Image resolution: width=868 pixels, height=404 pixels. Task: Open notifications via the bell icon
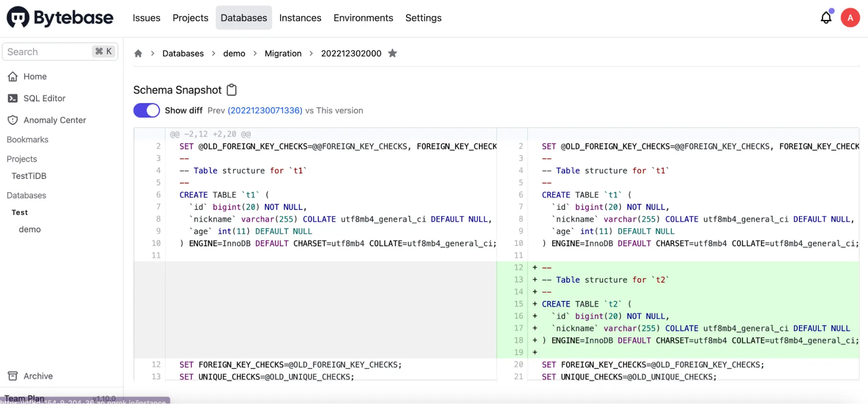(825, 17)
